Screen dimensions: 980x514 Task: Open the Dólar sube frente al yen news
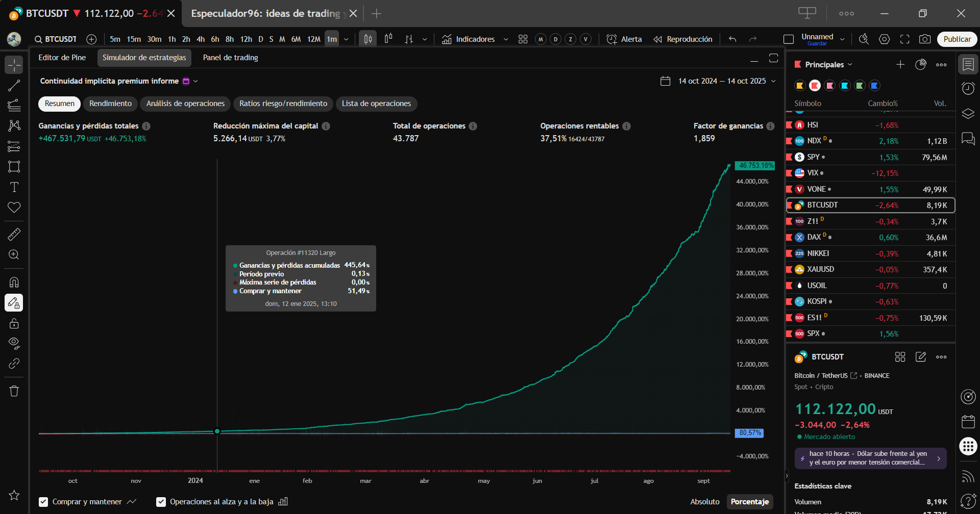coord(870,458)
